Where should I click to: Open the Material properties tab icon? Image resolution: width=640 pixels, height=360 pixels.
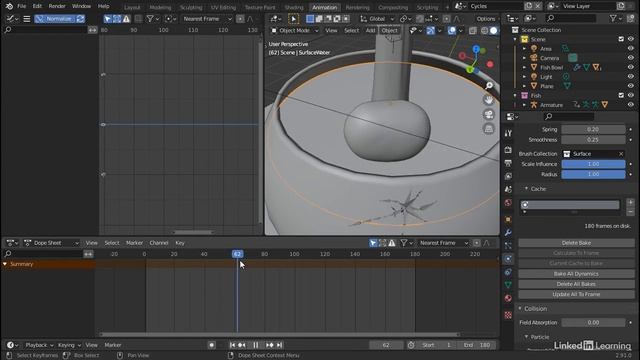coord(508,298)
